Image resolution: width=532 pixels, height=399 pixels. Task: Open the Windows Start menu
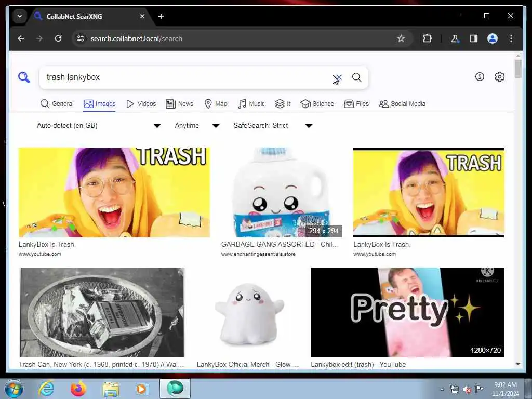14,389
